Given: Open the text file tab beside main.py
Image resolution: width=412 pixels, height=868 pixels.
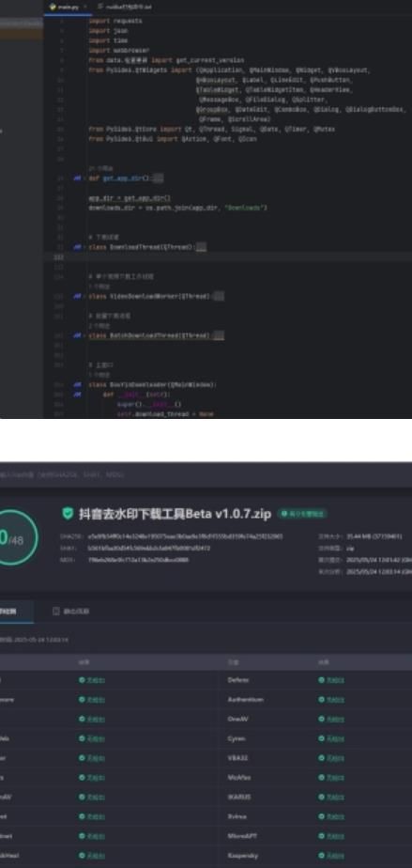Looking at the screenshot, I should coord(124,7).
